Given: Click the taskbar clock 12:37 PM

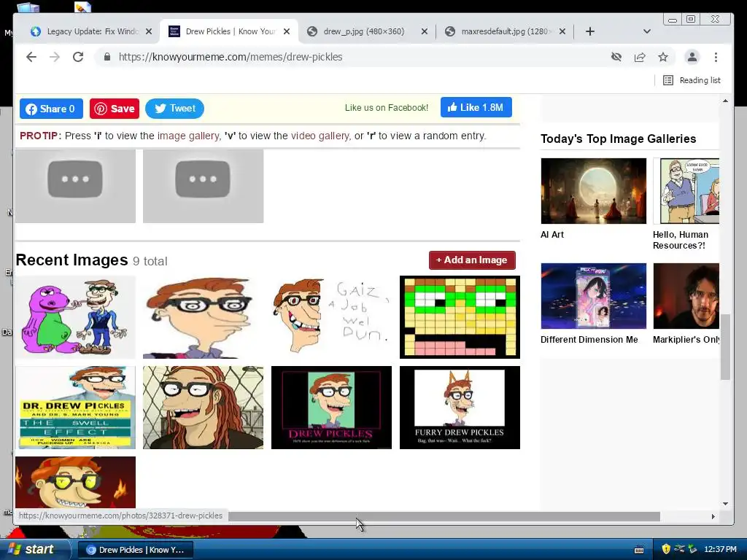Looking at the screenshot, I should point(720,550).
